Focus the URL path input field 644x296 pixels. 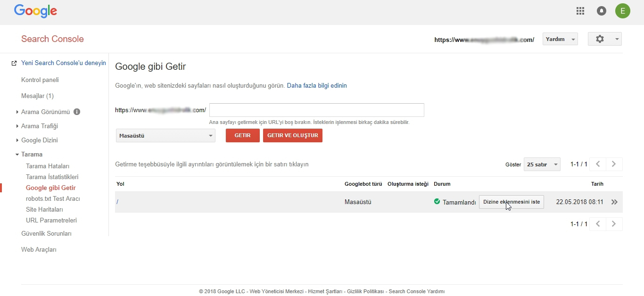317,110
